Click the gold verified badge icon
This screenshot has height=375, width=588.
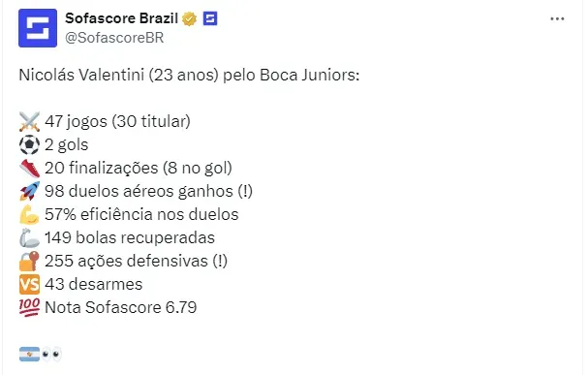[189, 18]
